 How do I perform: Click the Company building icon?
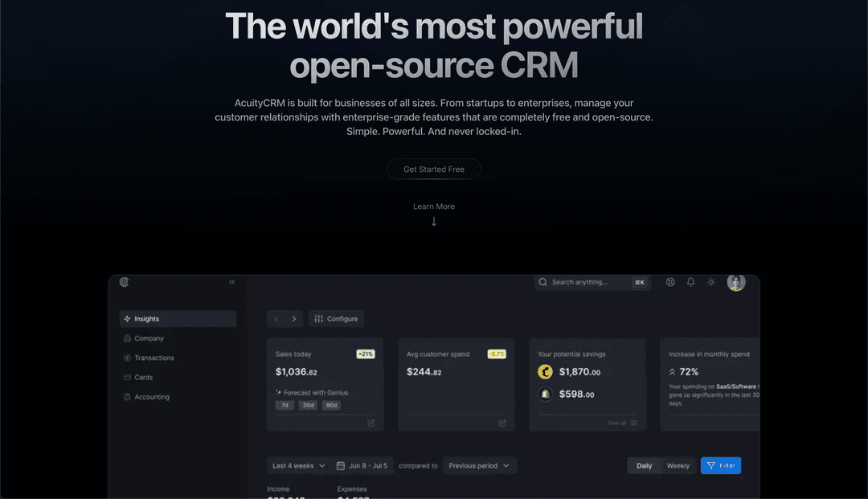tap(127, 338)
